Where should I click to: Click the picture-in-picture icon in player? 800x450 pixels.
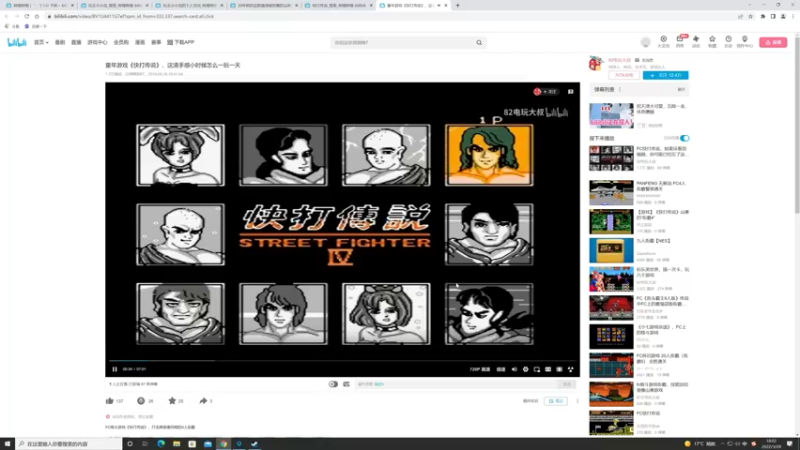point(537,369)
